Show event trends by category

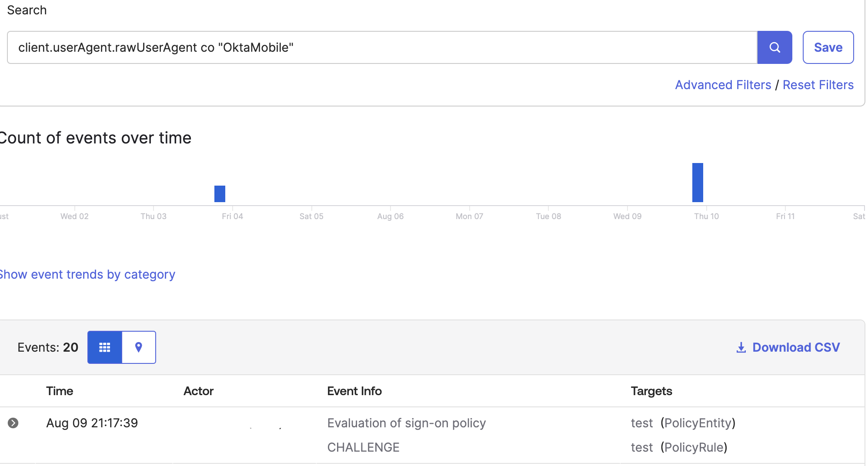tap(87, 274)
